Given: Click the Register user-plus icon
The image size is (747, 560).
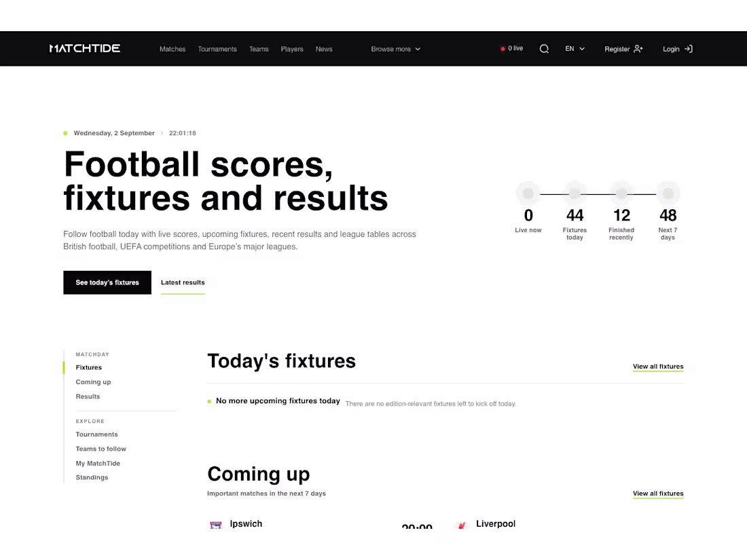Looking at the screenshot, I should pyautogui.click(x=638, y=49).
